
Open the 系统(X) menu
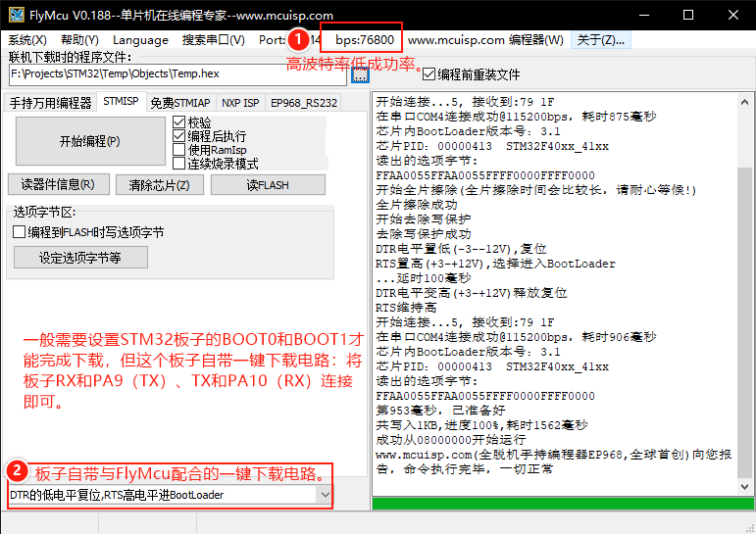click(x=27, y=40)
